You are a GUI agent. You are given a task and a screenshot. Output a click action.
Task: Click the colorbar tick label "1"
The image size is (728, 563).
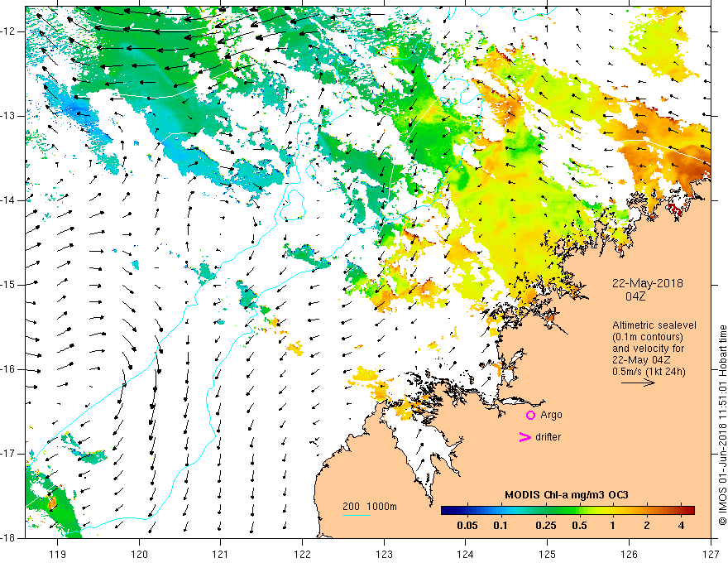[612, 526]
